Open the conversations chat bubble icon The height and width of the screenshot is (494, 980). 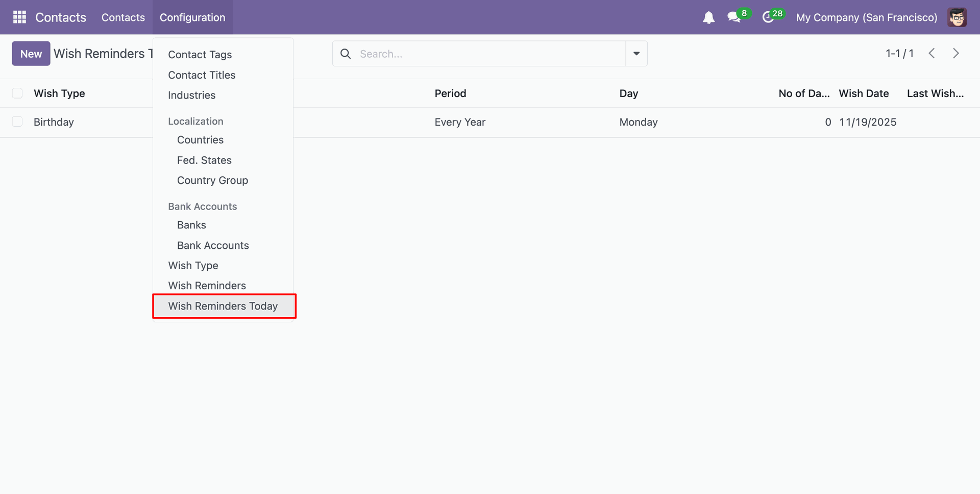point(734,17)
